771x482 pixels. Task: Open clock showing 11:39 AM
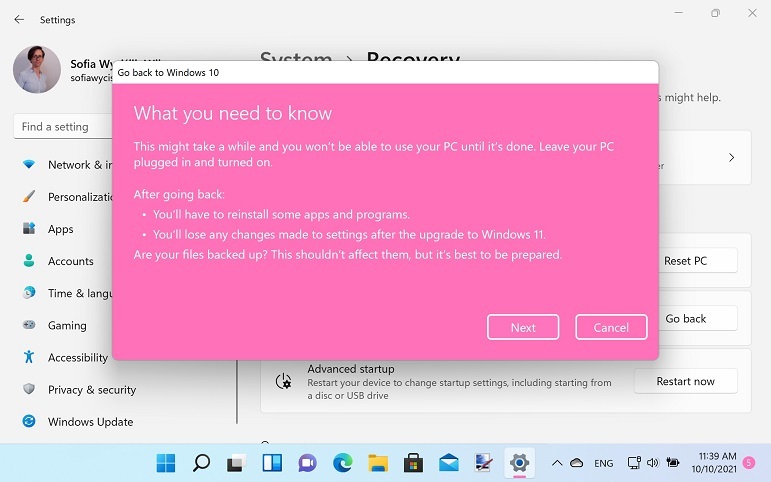coord(714,462)
